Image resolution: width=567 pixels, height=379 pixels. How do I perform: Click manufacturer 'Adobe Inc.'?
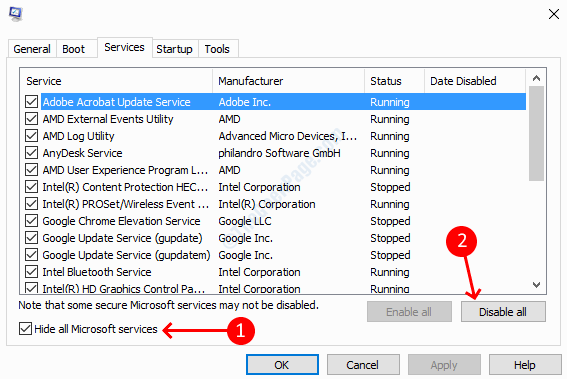point(244,102)
